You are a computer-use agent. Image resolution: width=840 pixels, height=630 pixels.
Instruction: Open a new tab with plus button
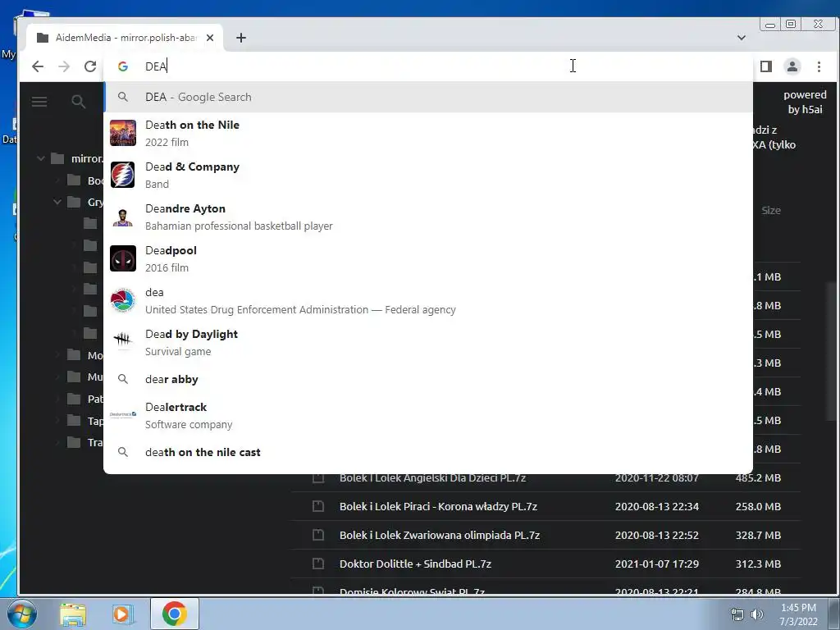241,38
